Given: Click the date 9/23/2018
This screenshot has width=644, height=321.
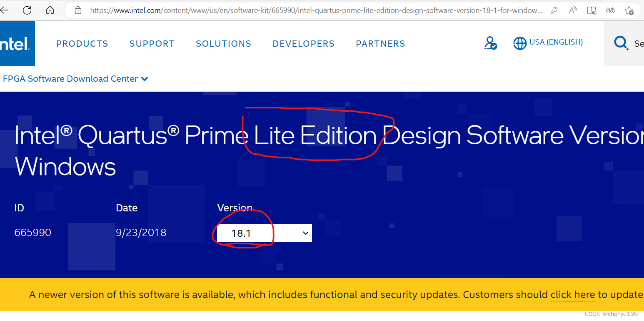Looking at the screenshot, I should point(141,233).
